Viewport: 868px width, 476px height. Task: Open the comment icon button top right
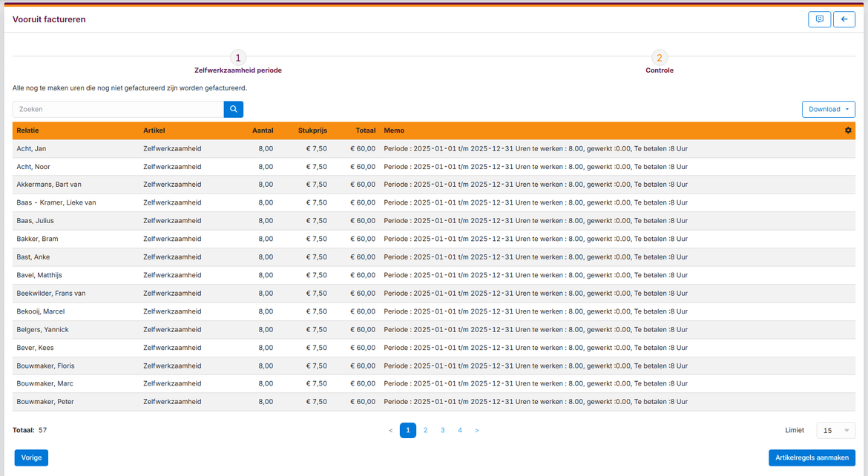coord(819,19)
